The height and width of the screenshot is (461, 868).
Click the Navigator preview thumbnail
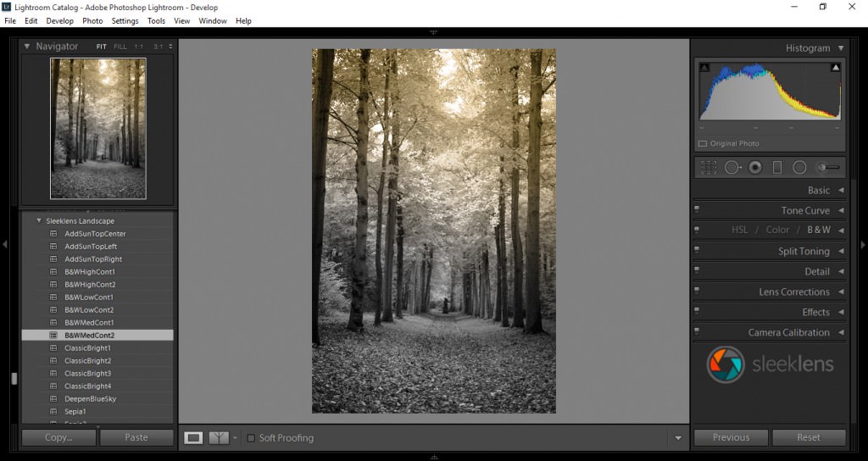pos(98,129)
